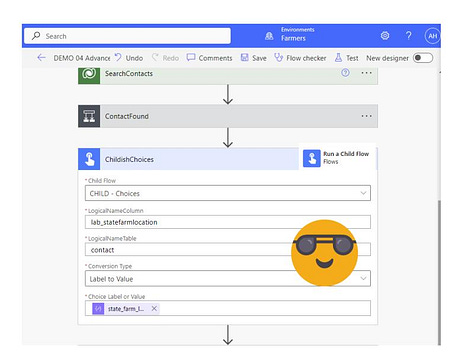Click the state_farm_l dynamic content token

(x=126, y=309)
